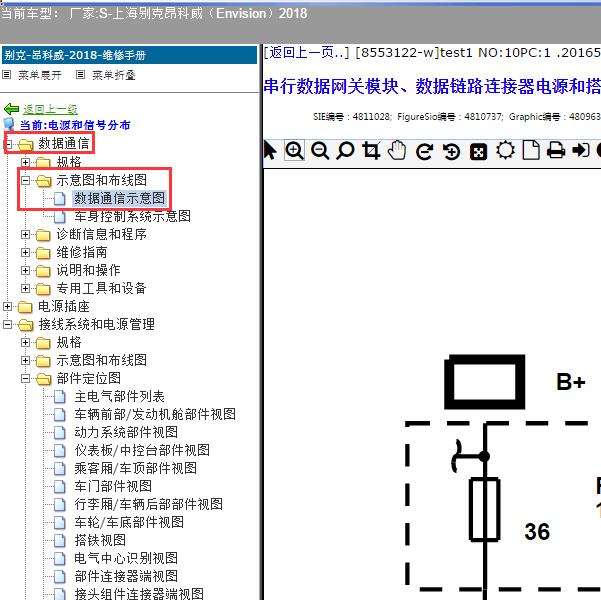Viewport: 601px width, 600px height.
Task: Select the arrow pointer tool
Action: point(270,150)
